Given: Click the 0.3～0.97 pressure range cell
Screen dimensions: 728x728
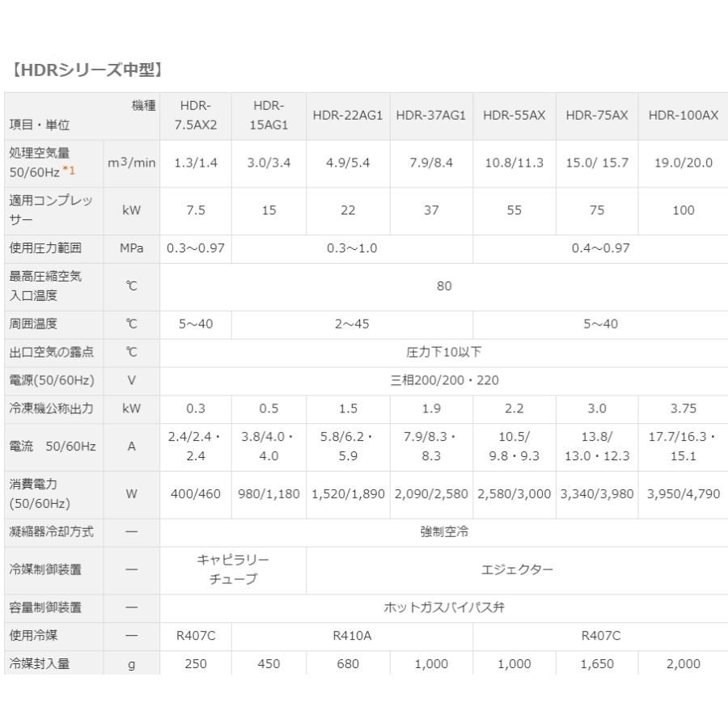Looking at the screenshot, I should (196, 248).
